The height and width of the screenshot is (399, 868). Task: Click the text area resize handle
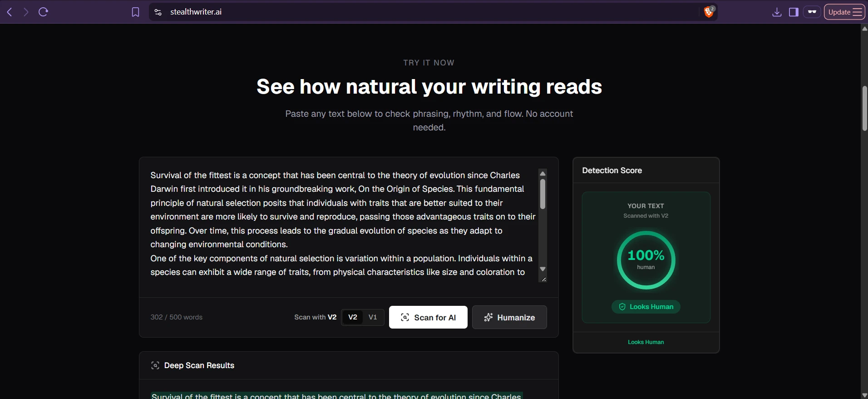click(x=543, y=279)
